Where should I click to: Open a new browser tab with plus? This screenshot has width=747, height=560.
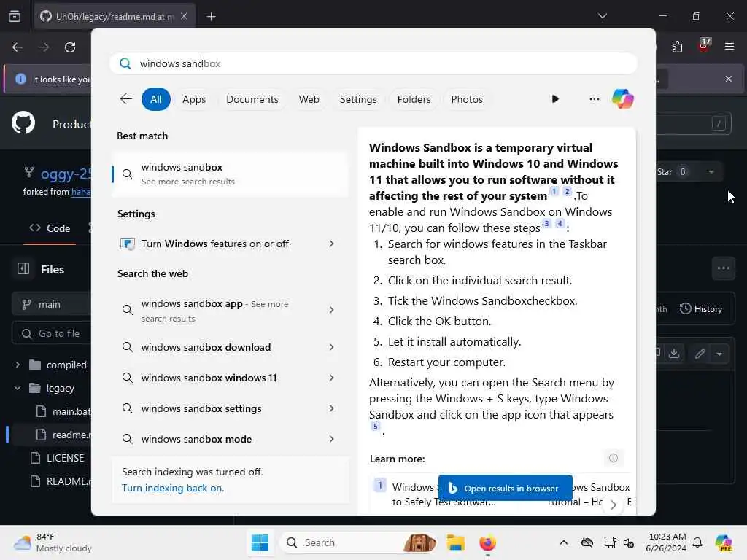point(211,17)
